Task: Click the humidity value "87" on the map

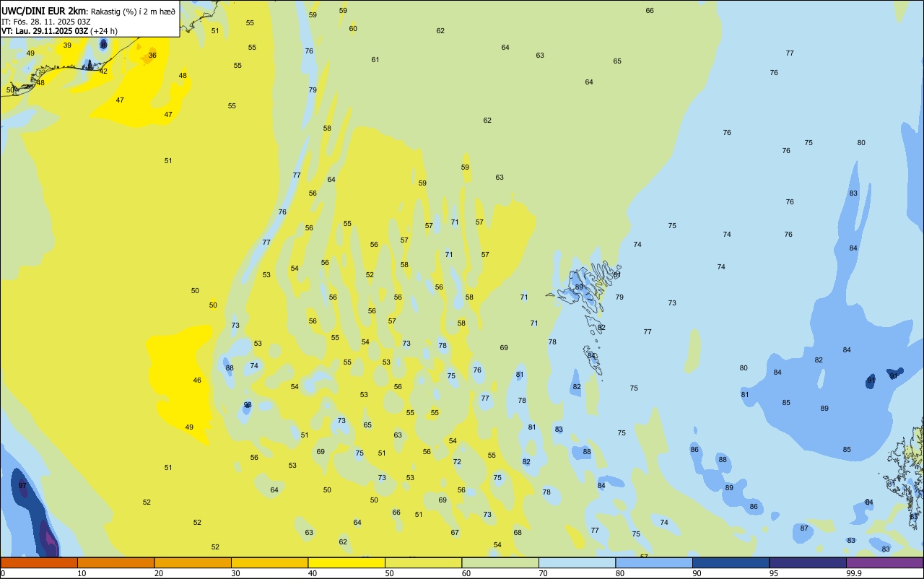Action: coord(804,528)
